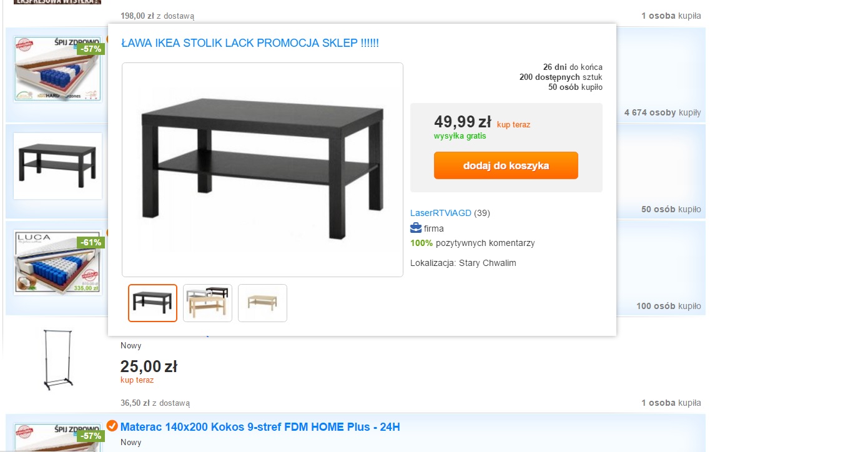Click the large LACK table product photo
This screenshot has height=452, width=868.
click(262, 169)
